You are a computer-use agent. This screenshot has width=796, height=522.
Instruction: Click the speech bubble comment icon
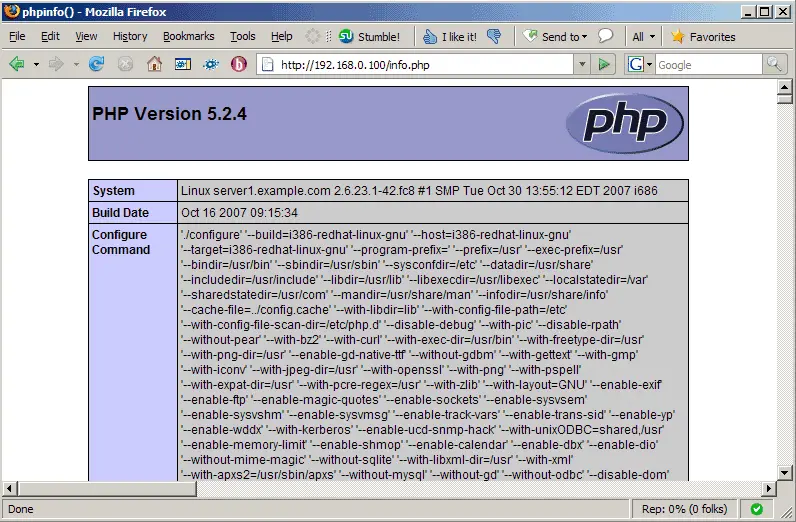tap(605, 36)
